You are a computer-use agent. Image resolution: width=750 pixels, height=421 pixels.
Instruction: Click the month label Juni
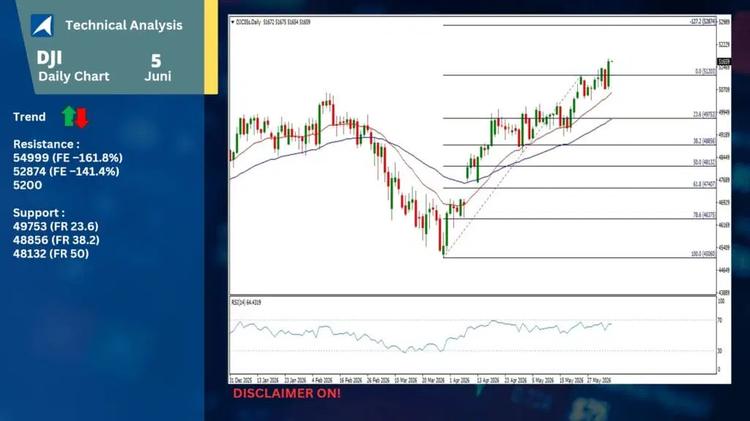pos(158,76)
